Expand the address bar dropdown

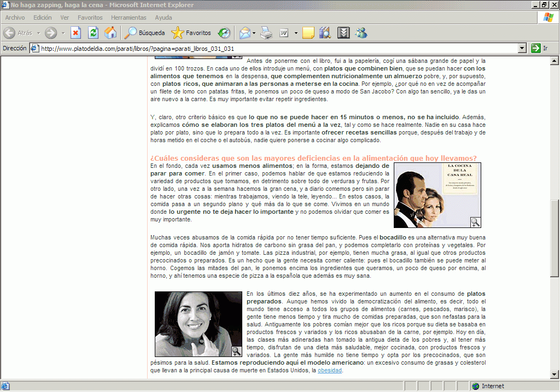coord(522,48)
